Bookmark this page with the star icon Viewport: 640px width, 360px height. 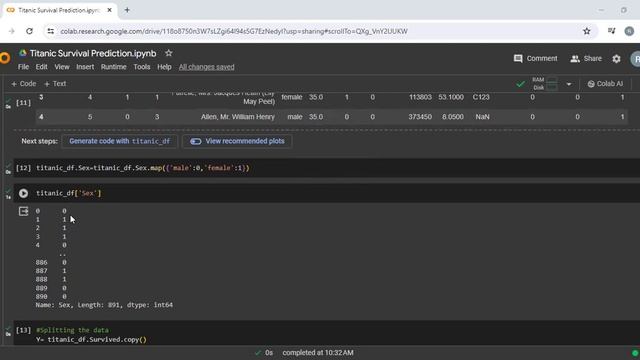point(587,31)
